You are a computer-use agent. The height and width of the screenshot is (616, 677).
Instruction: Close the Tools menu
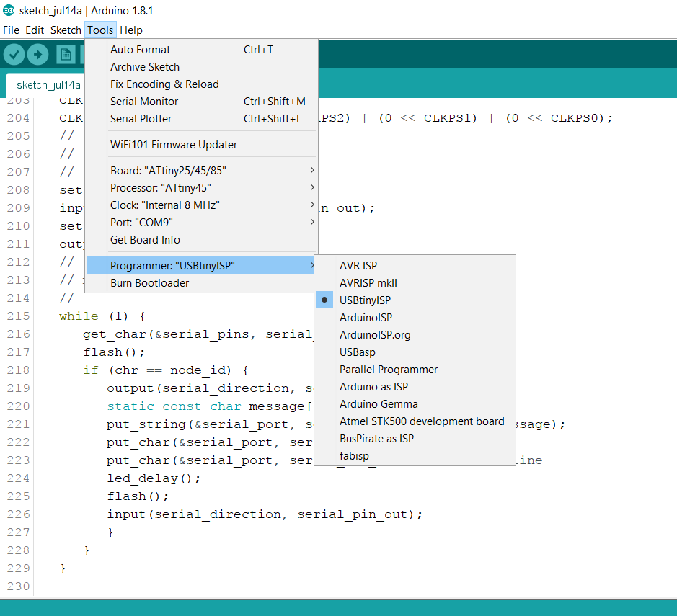100,30
